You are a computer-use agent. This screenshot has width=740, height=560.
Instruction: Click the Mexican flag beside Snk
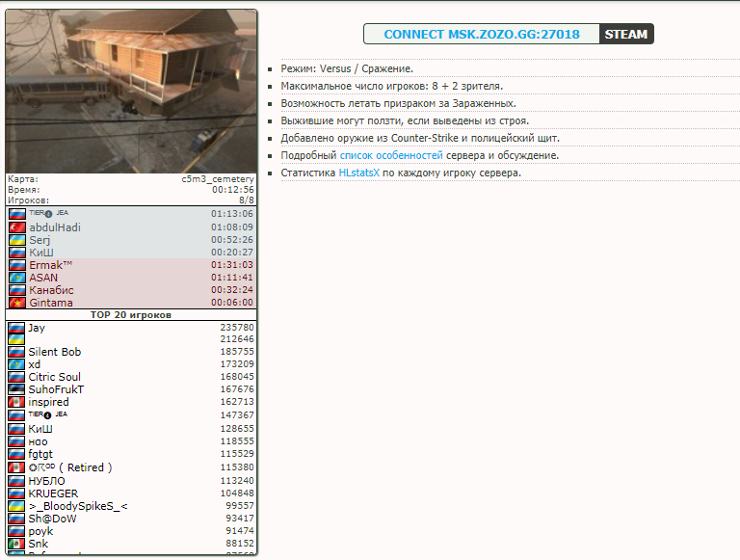point(16,544)
